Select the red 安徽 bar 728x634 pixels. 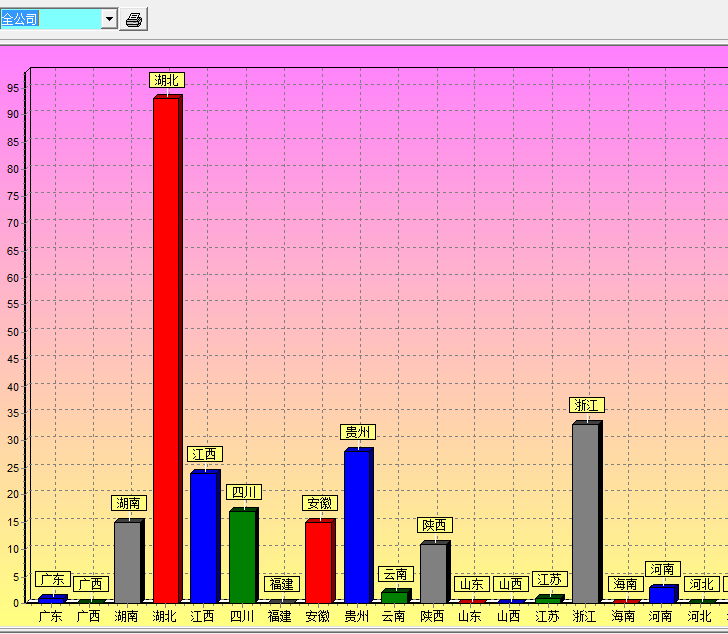tap(318, 562)
